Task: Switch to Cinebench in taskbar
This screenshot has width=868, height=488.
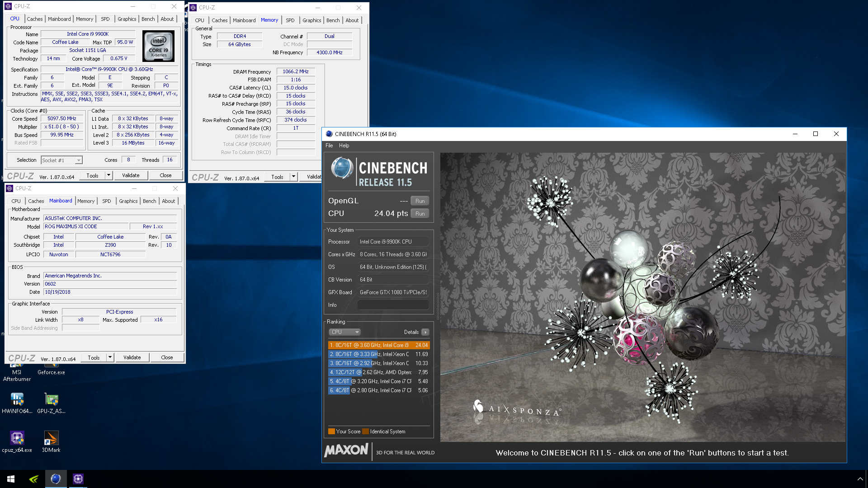Action: coord(56,479)
